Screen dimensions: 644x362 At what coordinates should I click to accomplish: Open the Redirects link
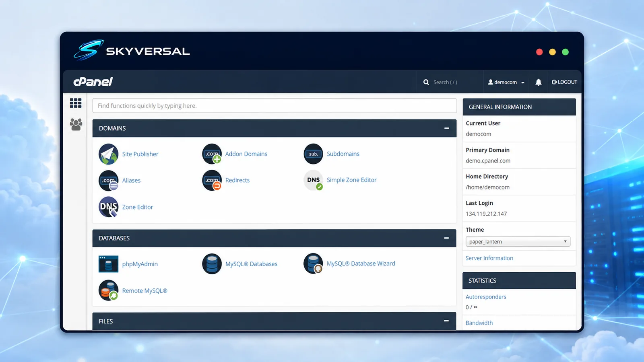pyautogui.click(x=237, y=180)
